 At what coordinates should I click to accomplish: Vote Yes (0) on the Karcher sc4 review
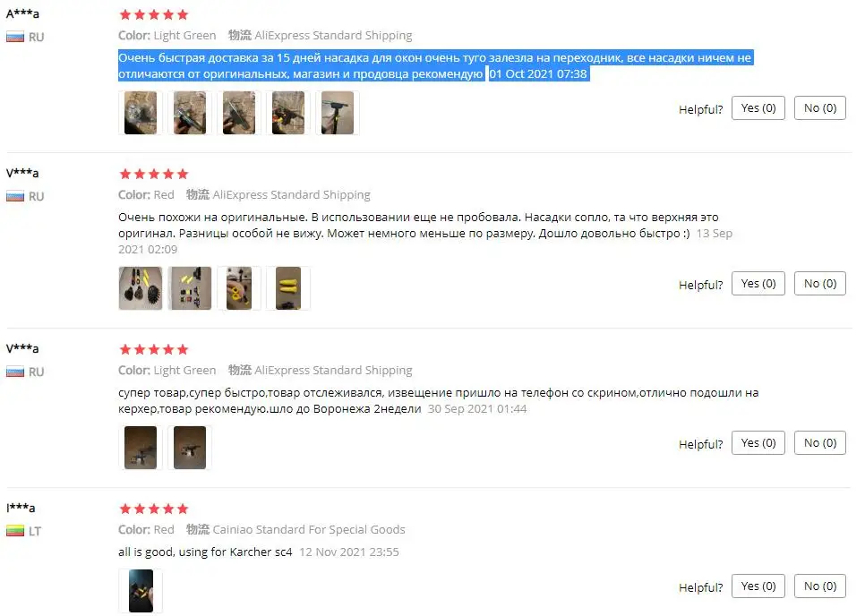[x=758, y=586]
